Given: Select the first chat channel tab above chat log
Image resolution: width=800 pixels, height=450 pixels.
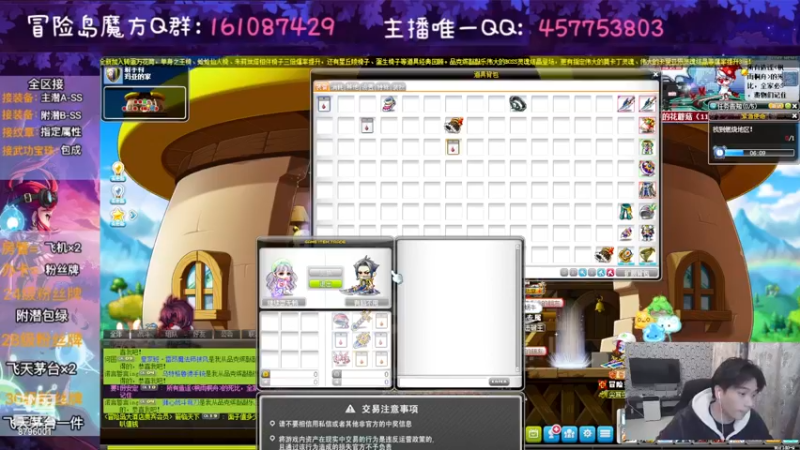Looking at the screenshot, I should 116,334.
